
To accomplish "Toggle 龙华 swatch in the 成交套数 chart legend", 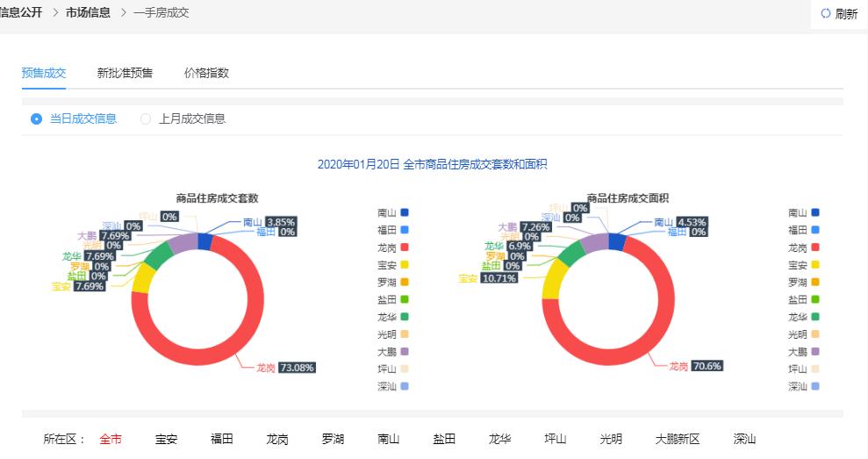I will click(x=405, y=317).
